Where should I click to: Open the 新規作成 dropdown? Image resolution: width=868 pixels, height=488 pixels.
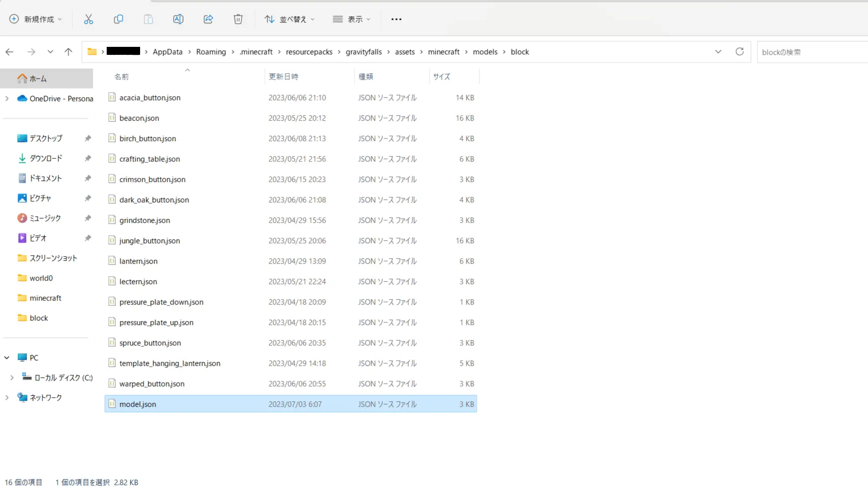pos(36,19)
